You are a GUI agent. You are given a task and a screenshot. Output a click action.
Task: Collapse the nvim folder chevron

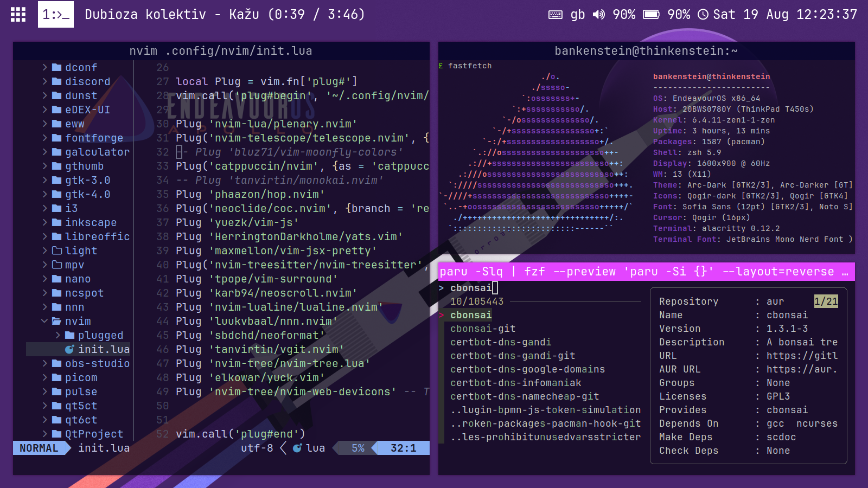[x=44, y=321]
